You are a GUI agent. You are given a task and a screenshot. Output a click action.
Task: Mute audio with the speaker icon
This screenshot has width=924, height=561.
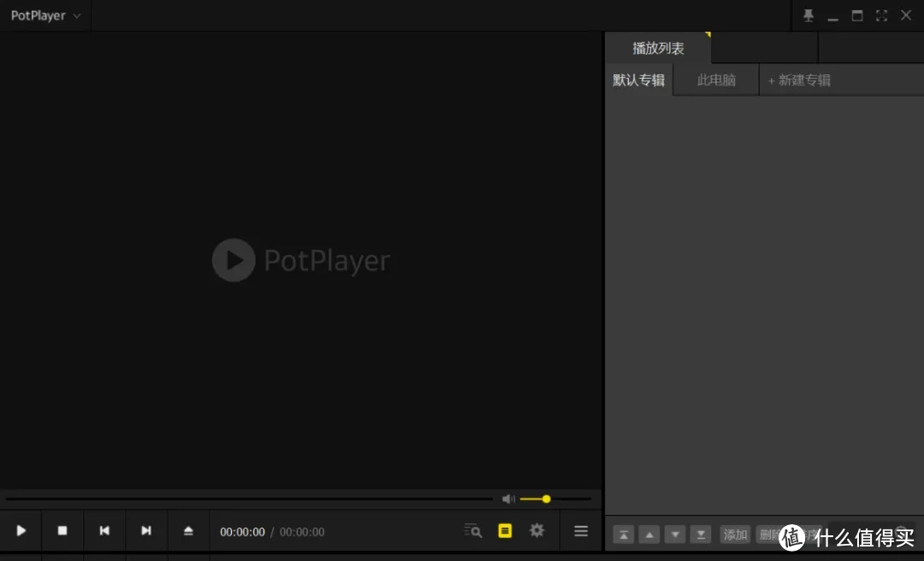pos(508,499)
